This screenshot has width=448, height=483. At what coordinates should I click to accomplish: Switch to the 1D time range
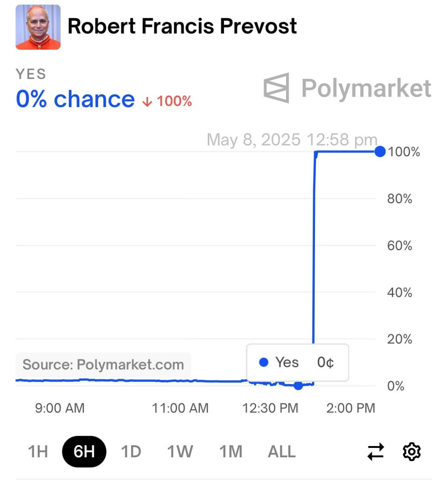[x=131, y=451]
